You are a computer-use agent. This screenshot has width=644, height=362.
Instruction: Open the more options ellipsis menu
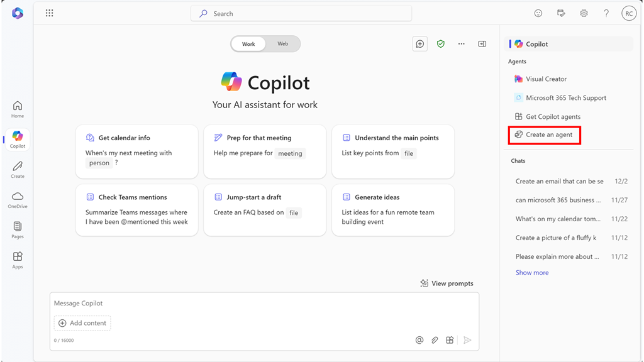462,44
